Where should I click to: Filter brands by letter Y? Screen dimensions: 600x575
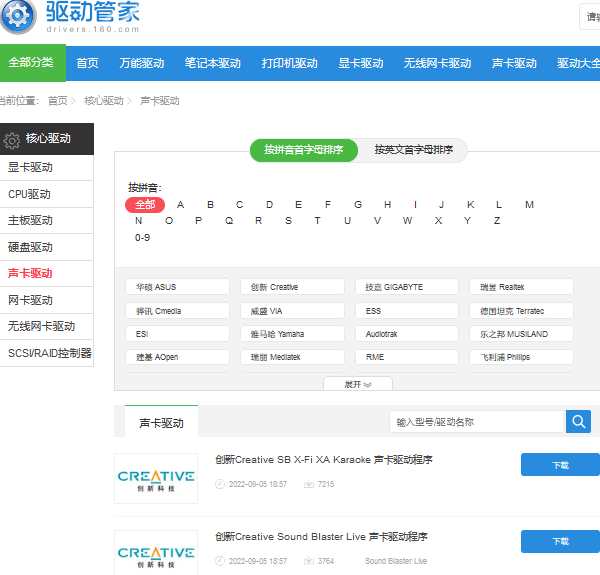coord(467,221)
